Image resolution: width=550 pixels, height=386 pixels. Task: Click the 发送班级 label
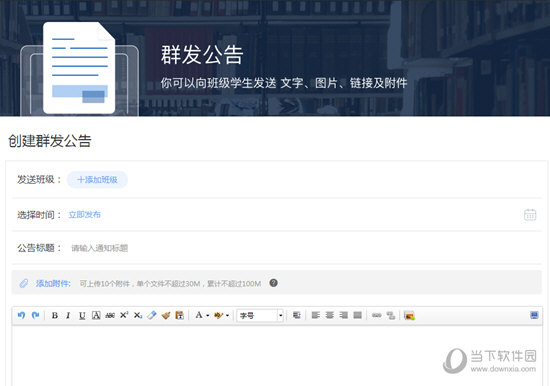click(39, 180)
